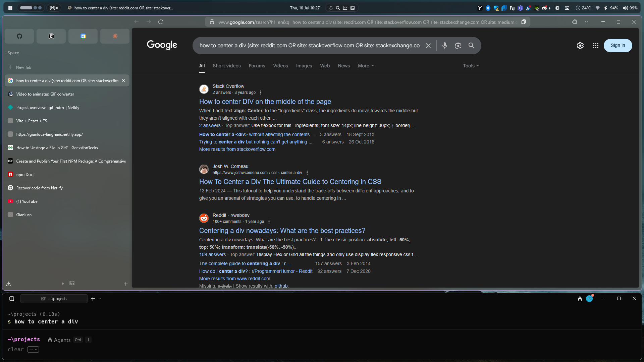This screenshot has width=644, height=362.
Task: Open the pinned GitHub tab
Action: pos(19,36)
